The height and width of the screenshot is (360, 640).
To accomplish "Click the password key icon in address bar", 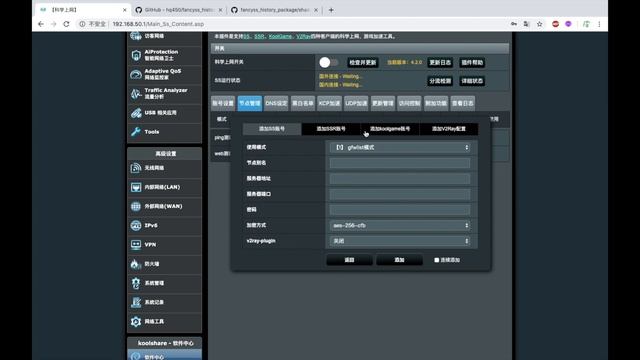I will [x=513, y=24].
